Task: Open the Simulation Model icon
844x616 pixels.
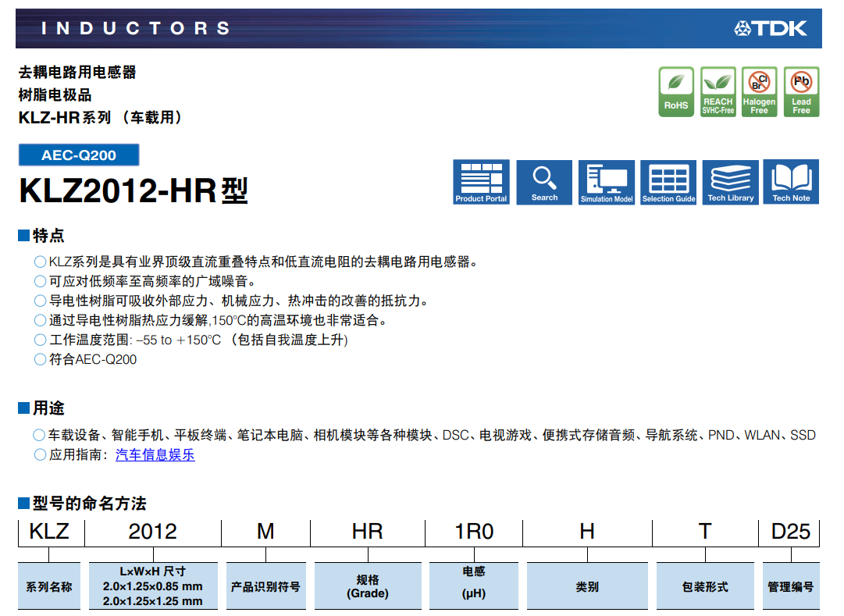Action: point(607,182)
